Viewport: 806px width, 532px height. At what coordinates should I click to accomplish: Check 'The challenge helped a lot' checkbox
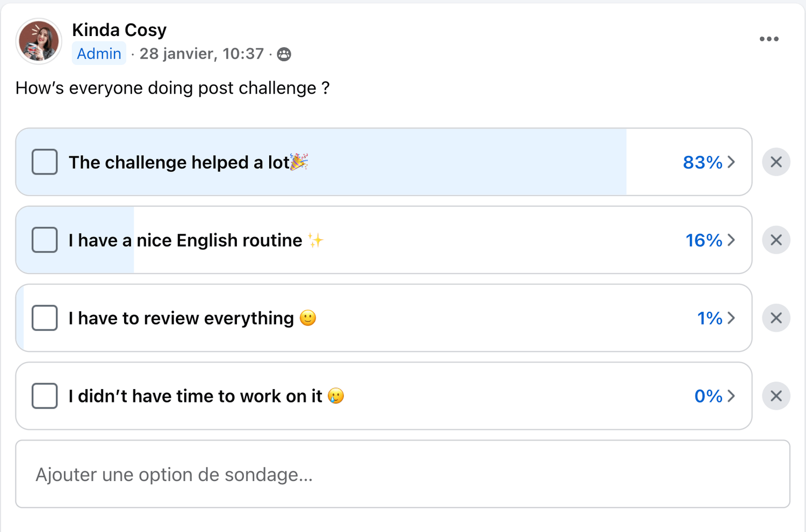tap(45, 162)
